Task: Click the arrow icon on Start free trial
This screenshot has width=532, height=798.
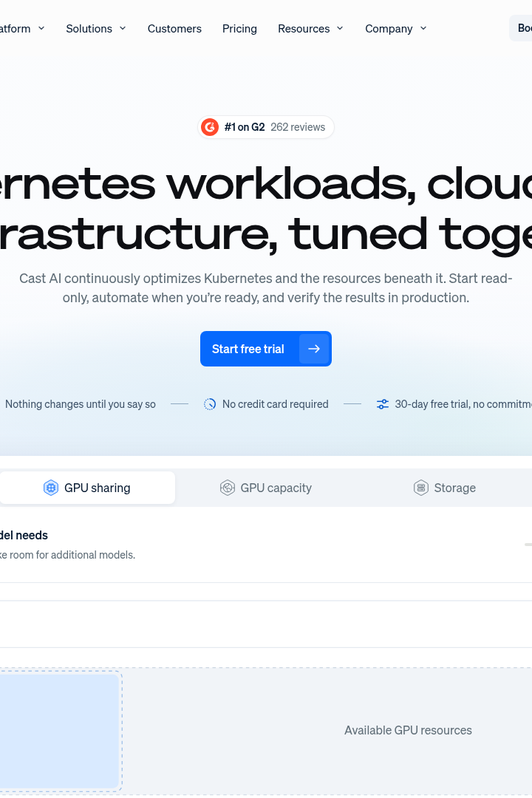Action: pos(314,349)
